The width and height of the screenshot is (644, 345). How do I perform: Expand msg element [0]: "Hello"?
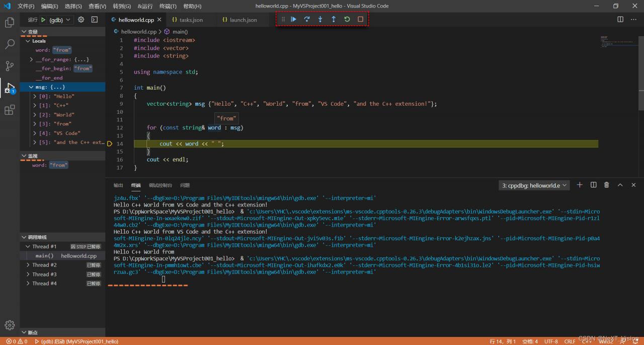coord(35,96)
